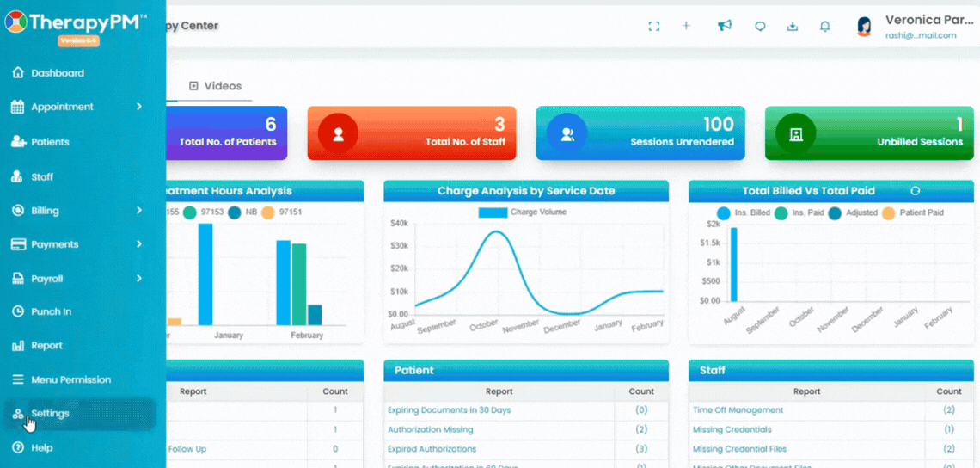This screenshot has height=468, width=980.
Task: Open Expired Authorizations report
Action: tap(432, 448)
